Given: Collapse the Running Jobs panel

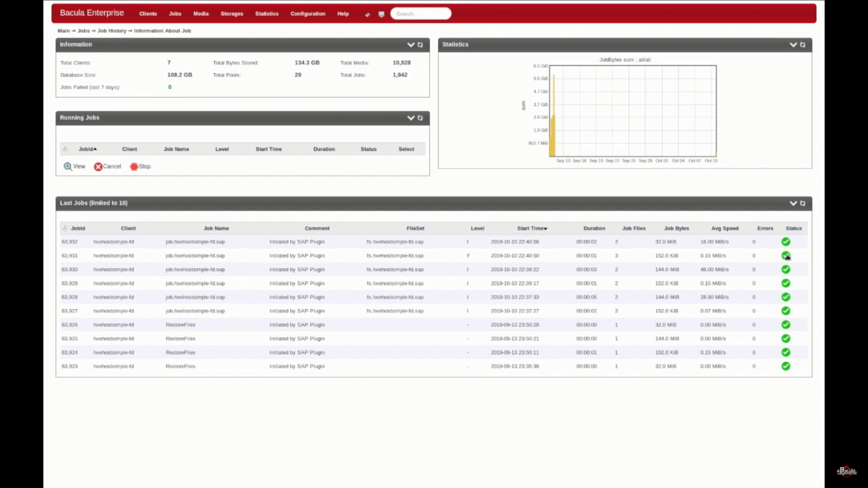Looking at the screenshot, I should pos(411,118).
